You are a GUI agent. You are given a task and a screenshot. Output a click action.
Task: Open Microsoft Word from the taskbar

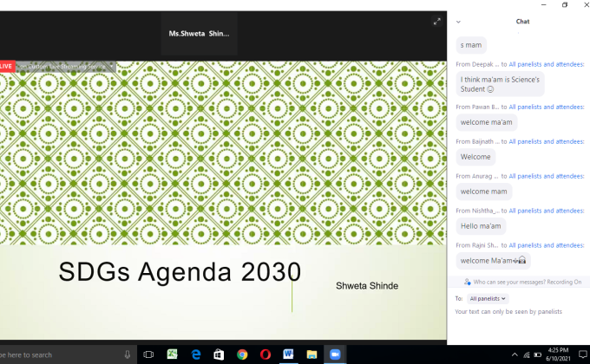click(x=288, y=354)
